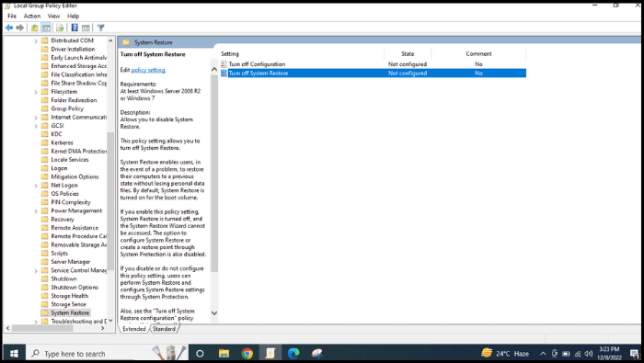Click the Forward arrow toolbar icon

click(x=19, y=28)
